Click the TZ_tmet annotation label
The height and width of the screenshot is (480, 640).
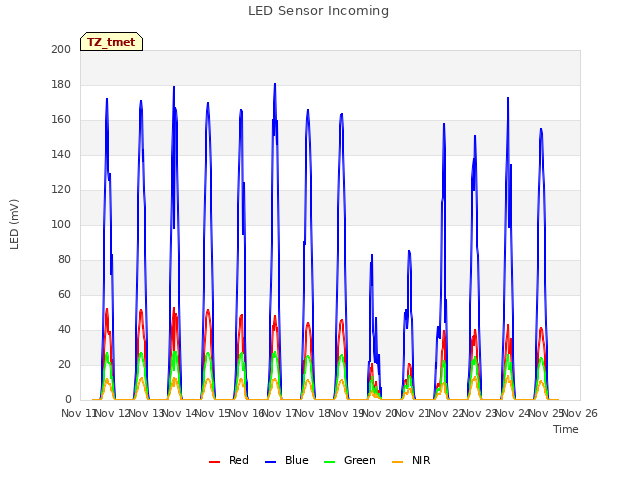(x=111, y=42)
